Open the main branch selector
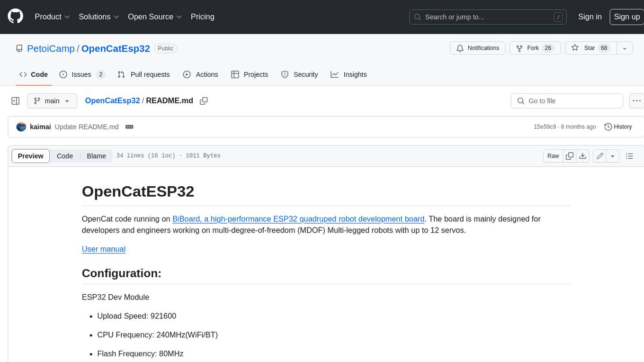The height and width of the screenshot is (362, 644). 52,101
